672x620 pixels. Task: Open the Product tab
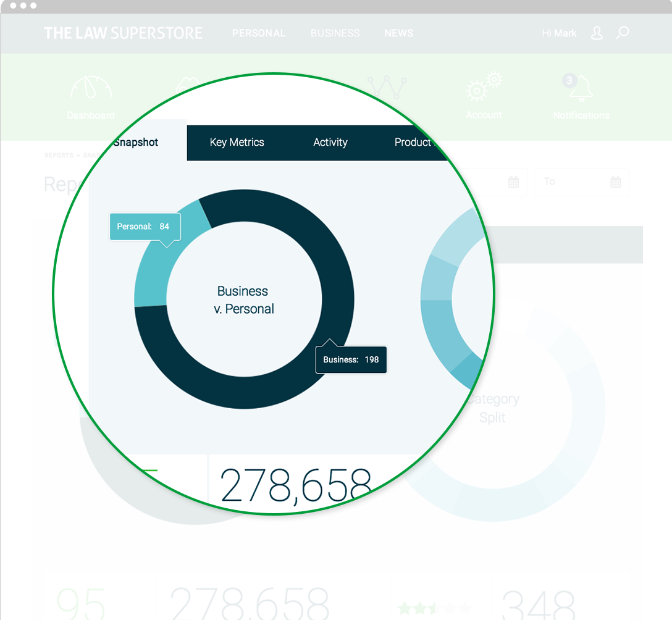click(x=413, y=143)
